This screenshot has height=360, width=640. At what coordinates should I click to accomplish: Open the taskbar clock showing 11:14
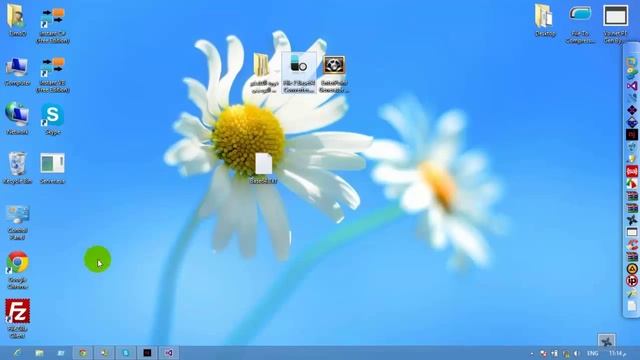tap(618, 353)
